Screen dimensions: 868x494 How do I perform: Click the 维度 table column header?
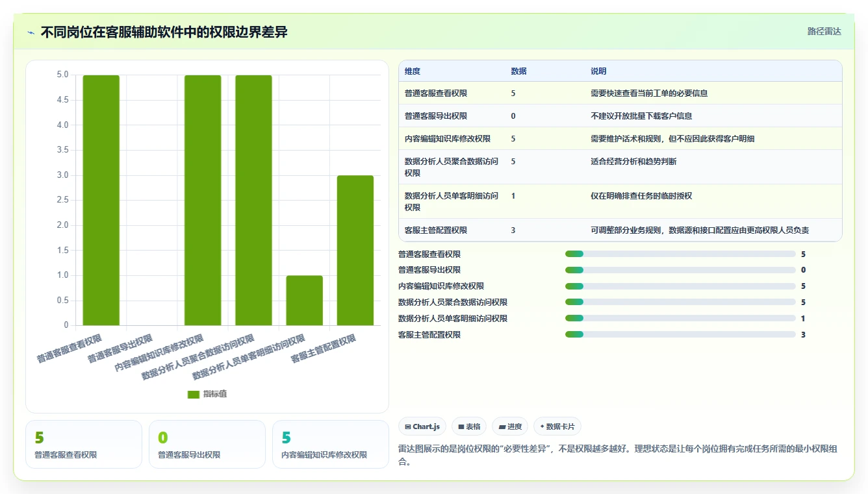(413, 71)
